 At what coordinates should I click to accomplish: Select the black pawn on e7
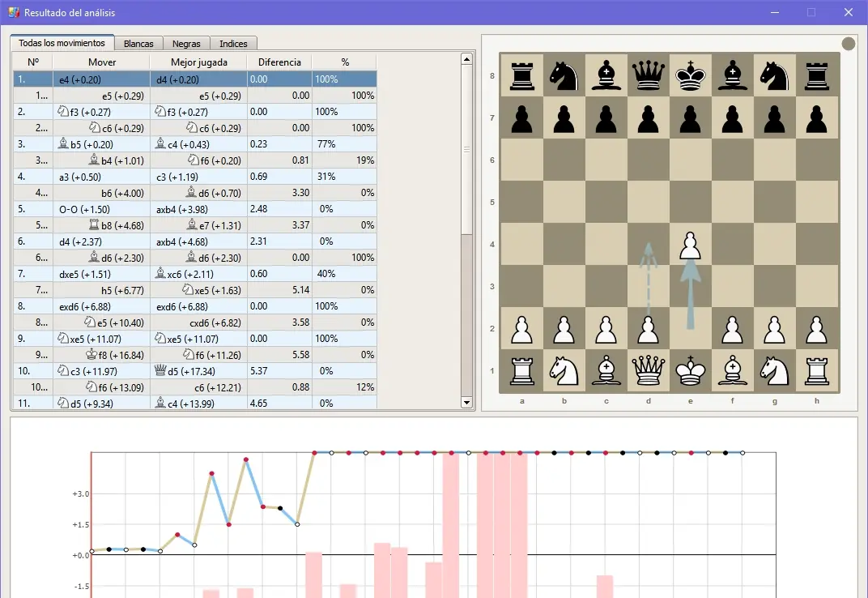pyautogui.click(x=691, y=118)
